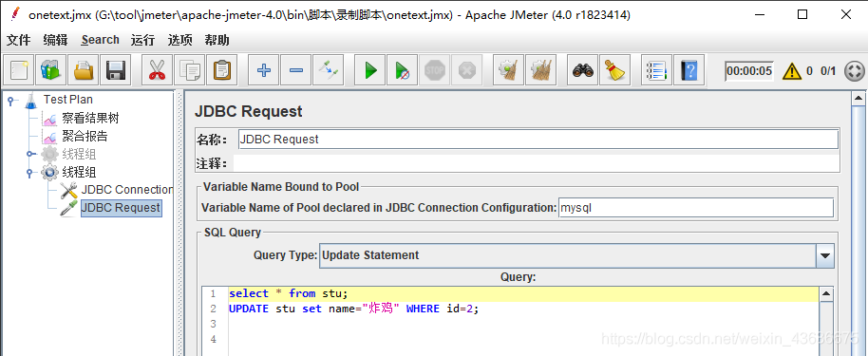
Task: Click query editor scrollbar up arrow
Action: tap(826, 294)
